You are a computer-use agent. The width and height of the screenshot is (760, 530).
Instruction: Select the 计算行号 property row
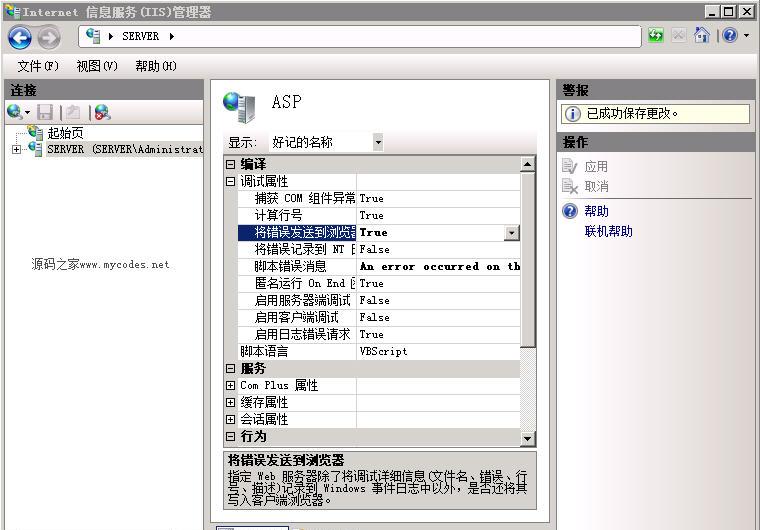[x=379, y=215]
